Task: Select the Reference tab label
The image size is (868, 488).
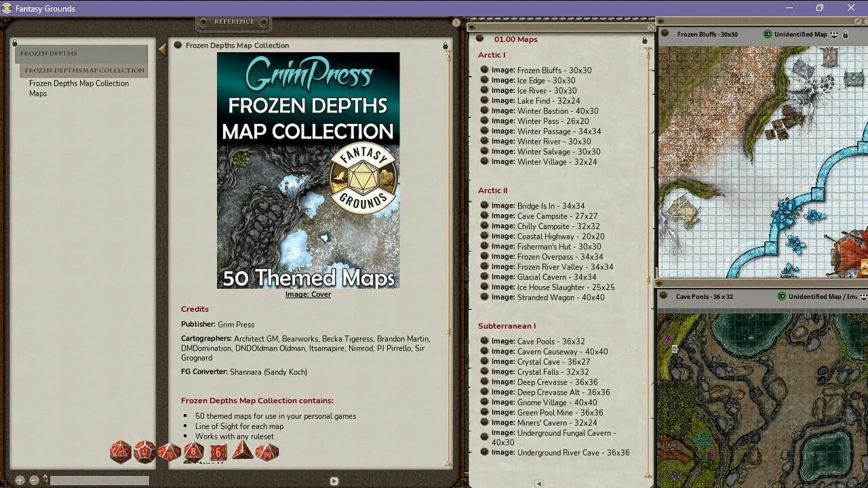Action: (x=235, y=22)
